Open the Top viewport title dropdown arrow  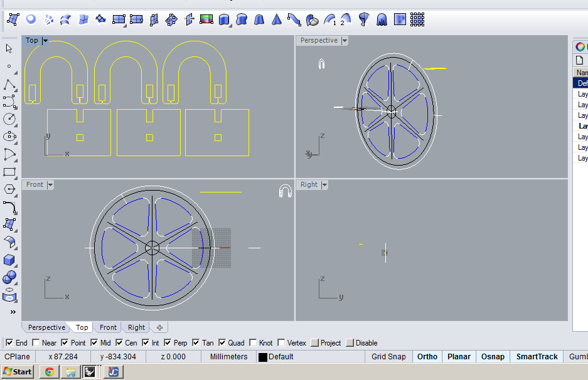pos(45,41)
